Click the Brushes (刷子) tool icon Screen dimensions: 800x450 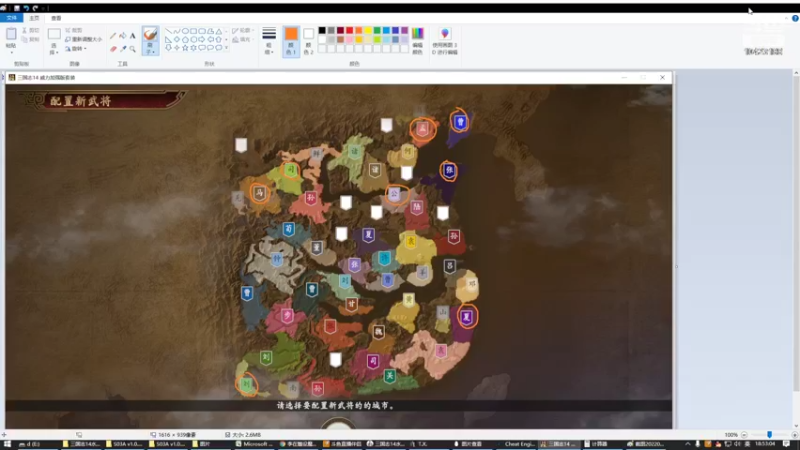(x=150, y=35)
